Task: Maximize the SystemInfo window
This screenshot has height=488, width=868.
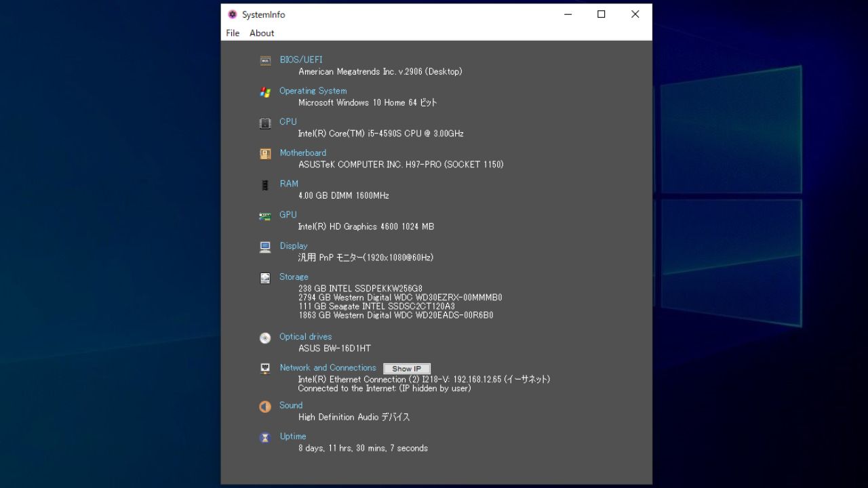Action: [x=601, y=14]
